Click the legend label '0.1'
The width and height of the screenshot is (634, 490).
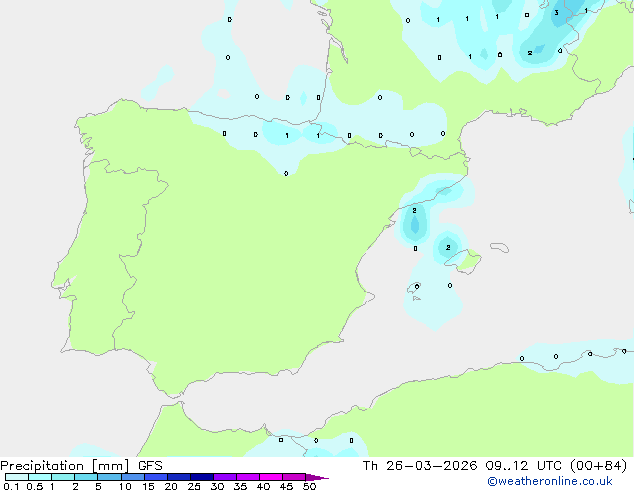11,486
